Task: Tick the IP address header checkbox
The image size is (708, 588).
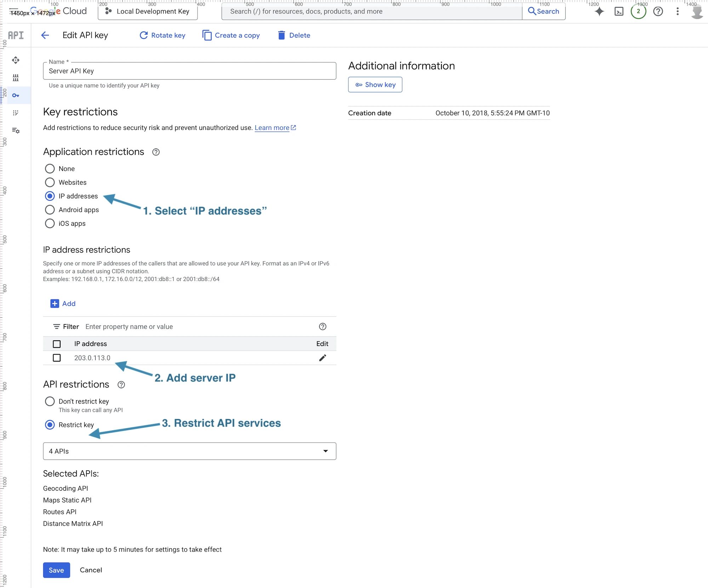Action: [x=57, y=344]
